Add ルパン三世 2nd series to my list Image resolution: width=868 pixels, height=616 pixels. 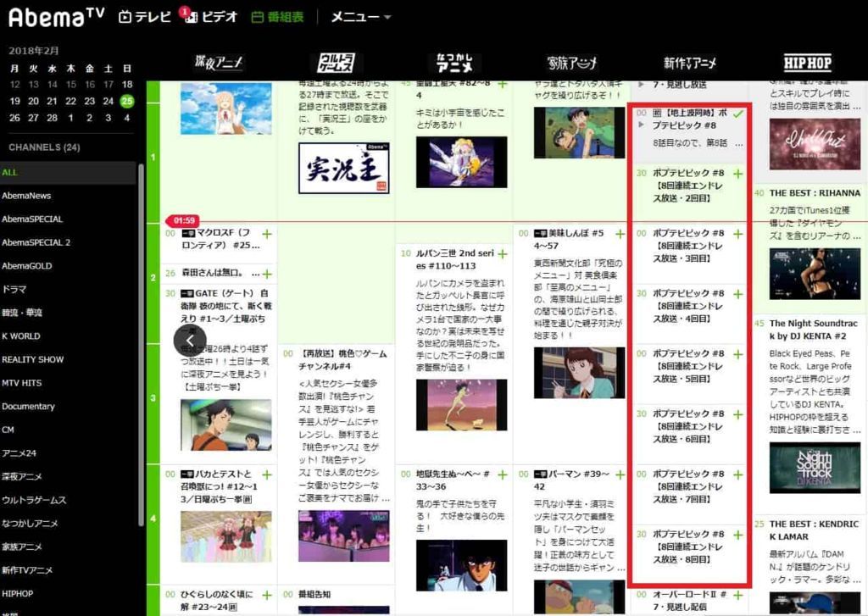[x=502, y=254]
